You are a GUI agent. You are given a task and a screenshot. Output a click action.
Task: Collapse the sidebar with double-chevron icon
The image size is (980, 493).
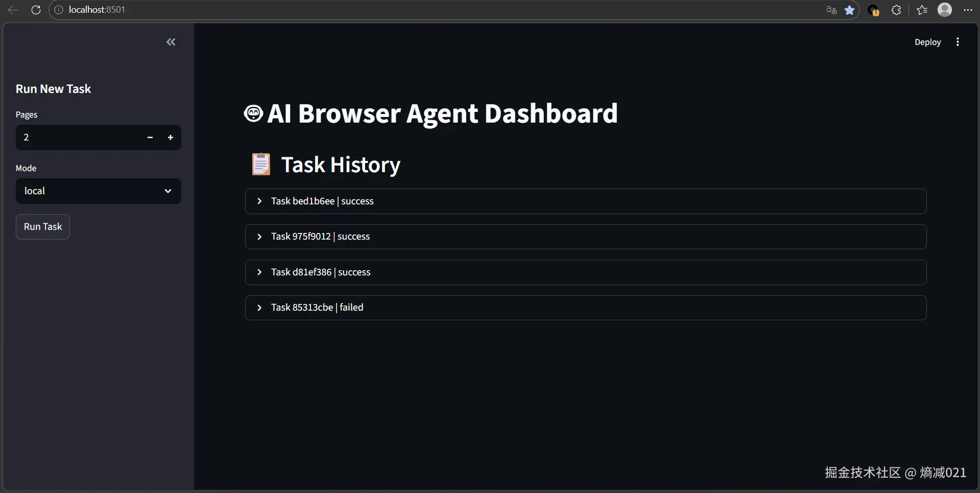[171, 42]
